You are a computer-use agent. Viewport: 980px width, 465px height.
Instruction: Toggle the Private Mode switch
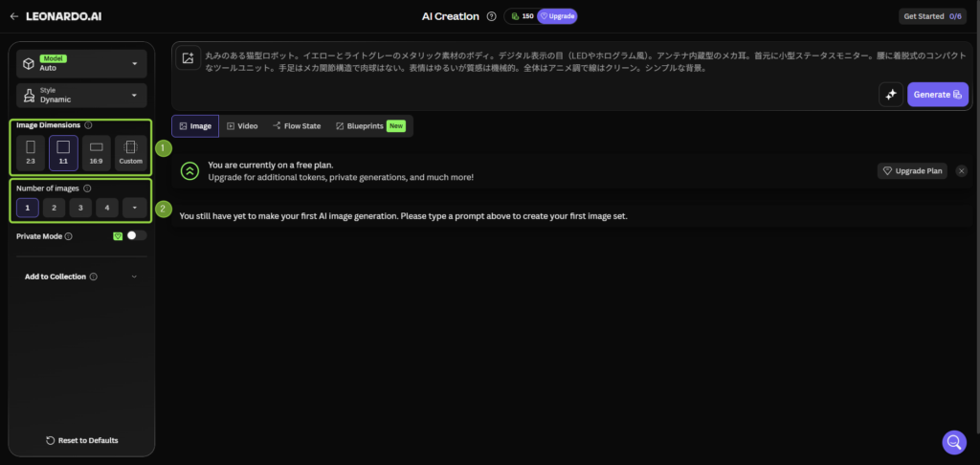tap(136, 235)
